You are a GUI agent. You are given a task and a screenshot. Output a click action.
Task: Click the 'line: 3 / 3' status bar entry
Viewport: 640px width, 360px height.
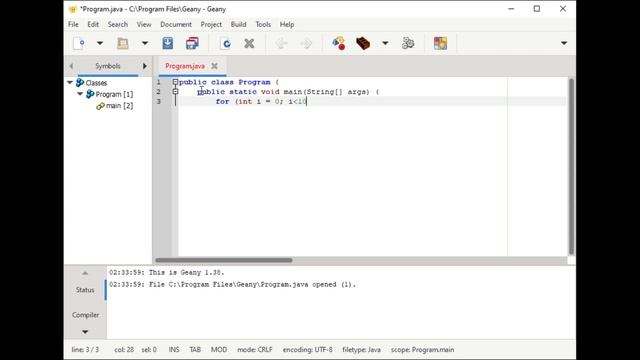pyautogui.click(x=85, y=350)
